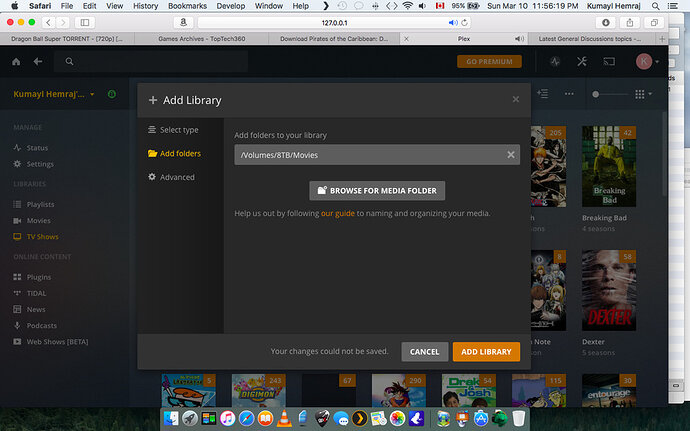Adjust the poster size slider
This screenshot has height=431, width=690.
[x=609, y=94]
